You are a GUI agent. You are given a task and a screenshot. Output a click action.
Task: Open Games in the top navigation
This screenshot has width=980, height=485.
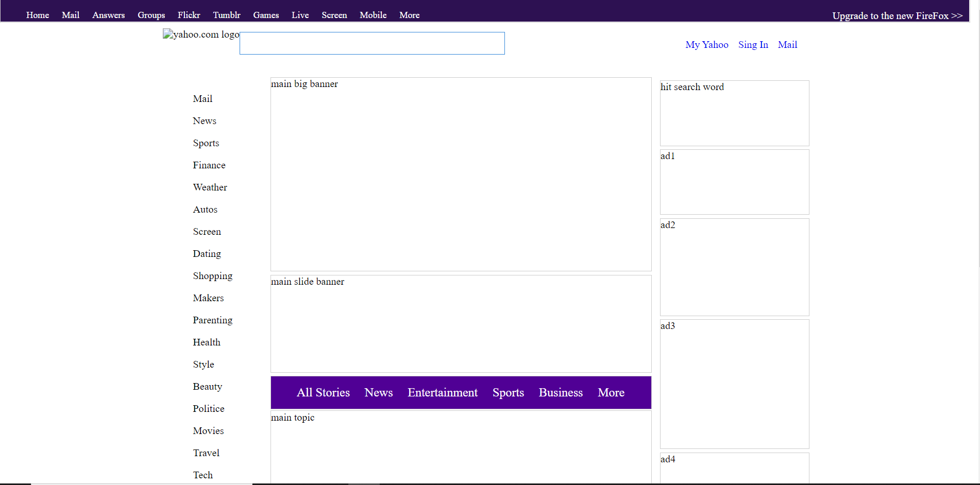[266, 15]
